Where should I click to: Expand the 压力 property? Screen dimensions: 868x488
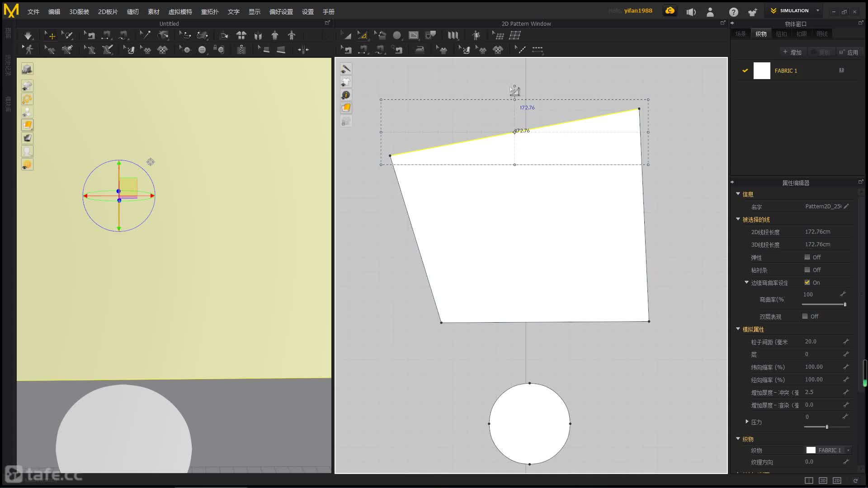click(747, 422)
